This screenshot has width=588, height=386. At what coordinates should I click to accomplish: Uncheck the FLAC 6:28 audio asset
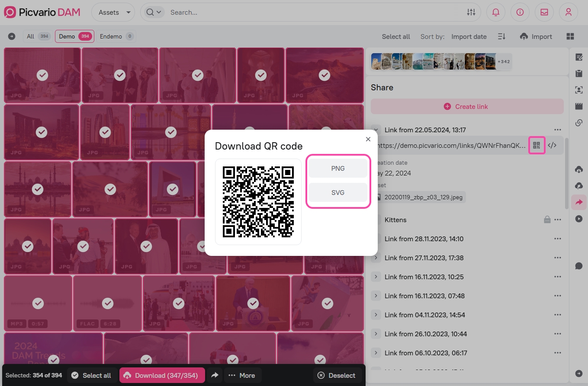(x=107, y=303)
